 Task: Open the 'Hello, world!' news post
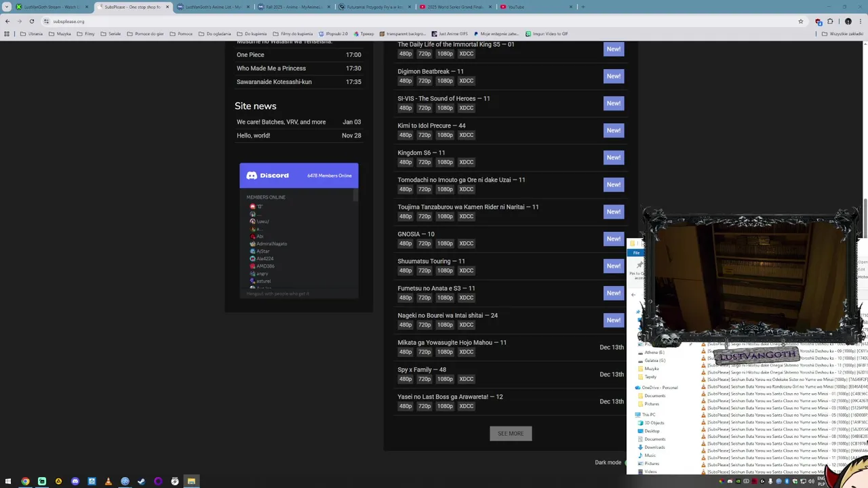pyautogui.click(x=253, y=136)
